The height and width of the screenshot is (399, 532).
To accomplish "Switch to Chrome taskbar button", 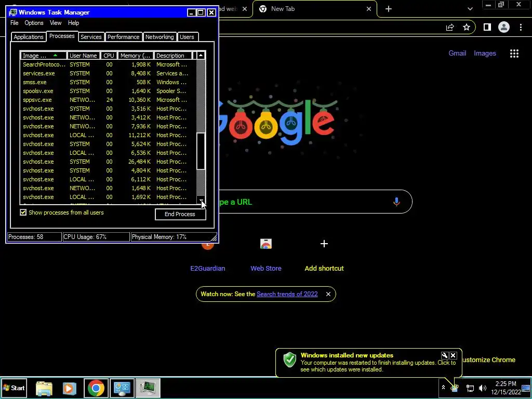I will 96,388.
